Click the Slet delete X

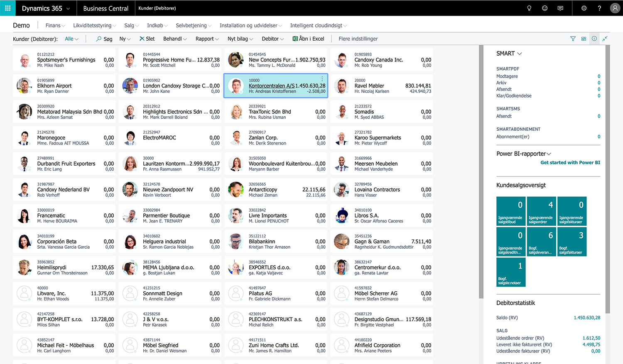tap(142, 39)
